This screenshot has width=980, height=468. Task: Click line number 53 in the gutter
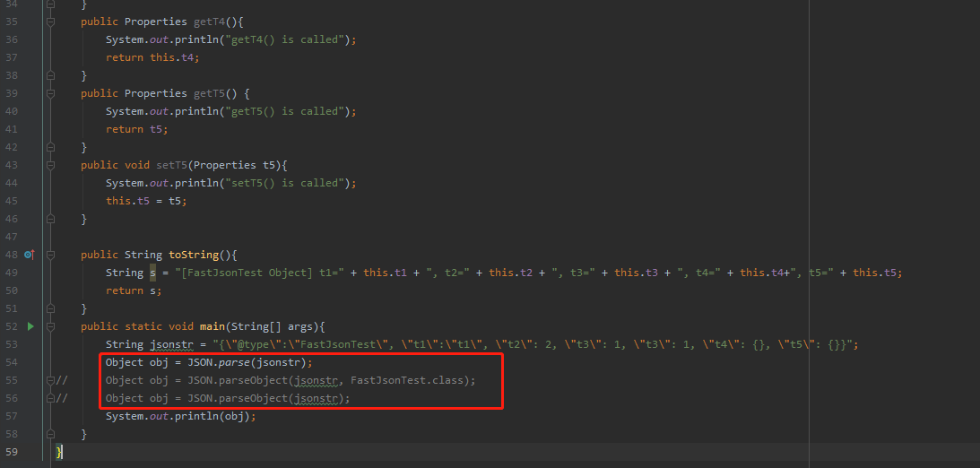12,344
